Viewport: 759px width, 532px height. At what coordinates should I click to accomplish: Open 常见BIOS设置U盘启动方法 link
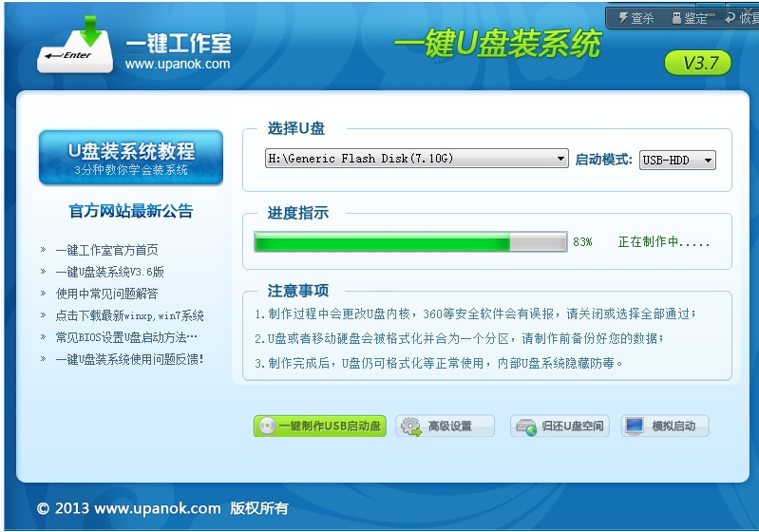[126, 337]
